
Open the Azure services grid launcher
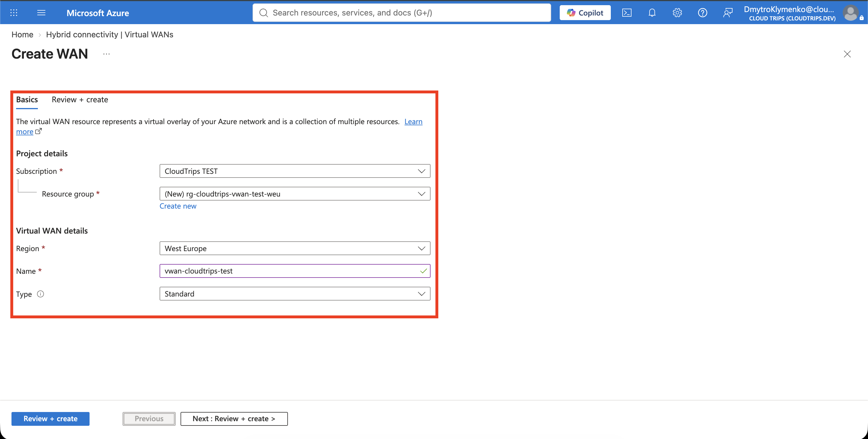[x=14, y=13]
